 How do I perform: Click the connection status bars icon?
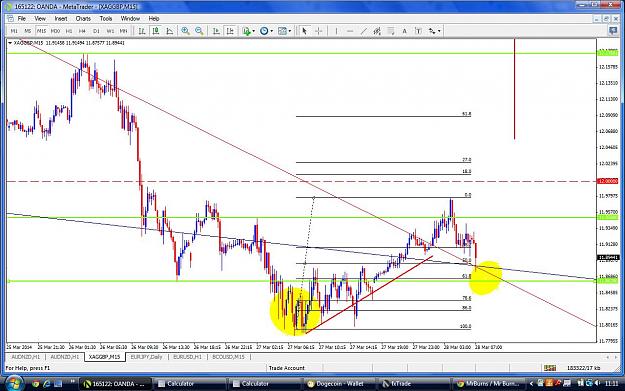(x=550, y=368)
